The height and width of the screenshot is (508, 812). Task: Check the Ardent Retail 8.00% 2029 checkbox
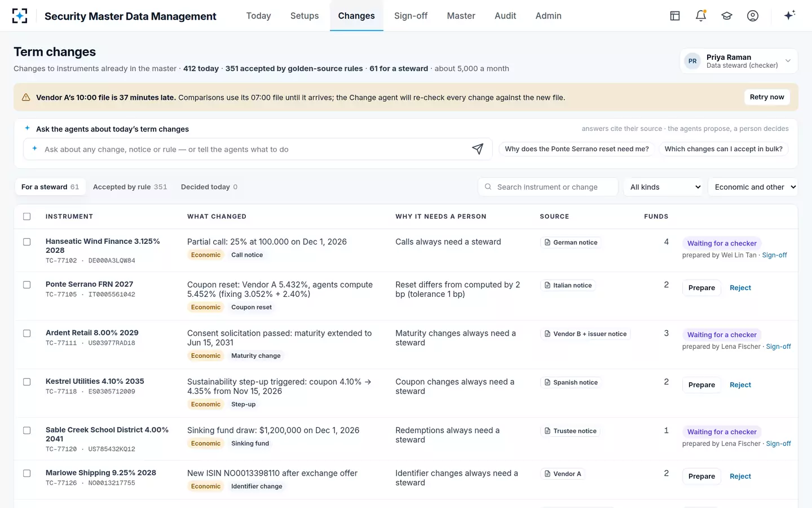(27, 333)
